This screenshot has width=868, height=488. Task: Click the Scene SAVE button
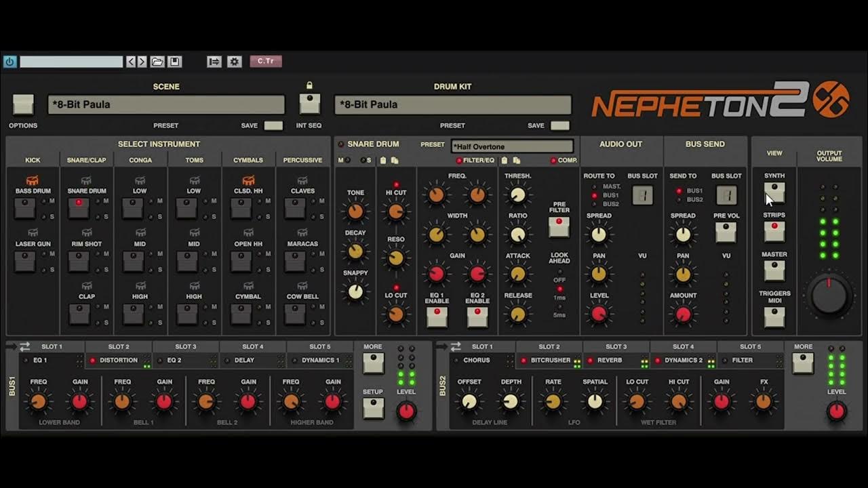[273, 125]
